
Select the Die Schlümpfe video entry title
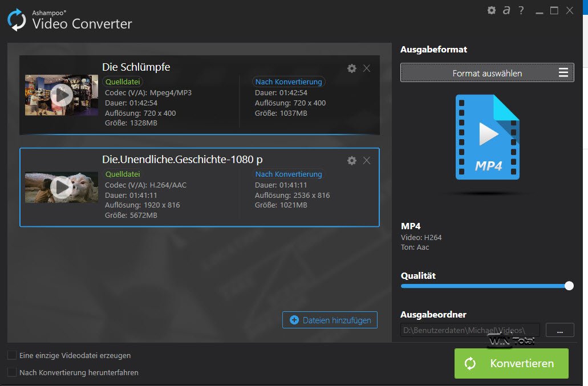click(x=136, y=67)
